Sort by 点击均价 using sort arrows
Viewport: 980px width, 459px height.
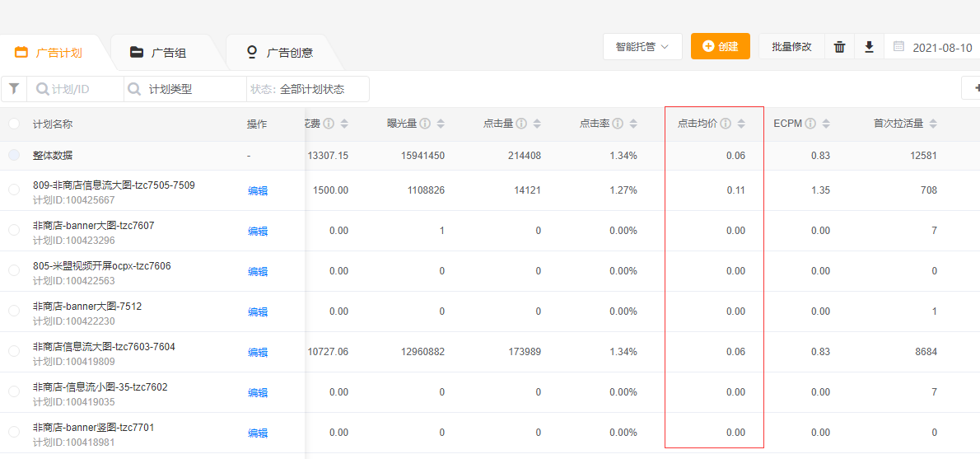[x=741, y=124]
